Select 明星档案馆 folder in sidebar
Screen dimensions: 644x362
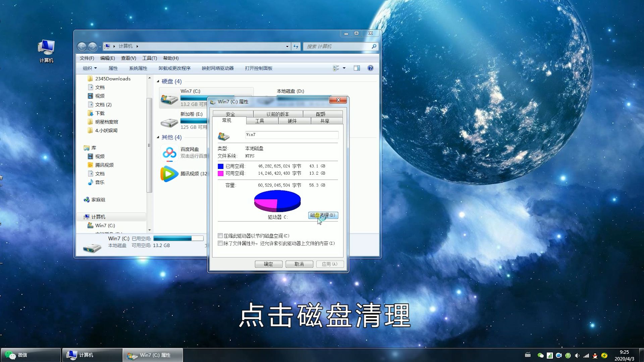click(103, 122)
